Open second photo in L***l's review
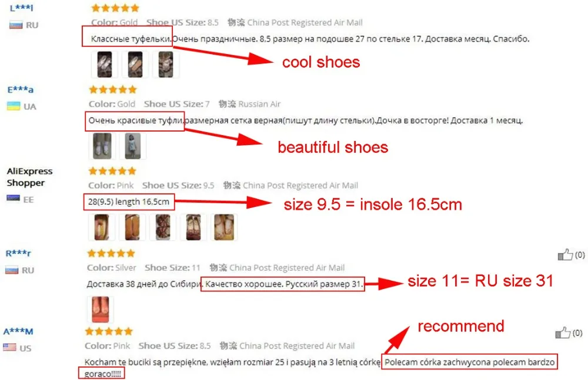 coord(135,65)
